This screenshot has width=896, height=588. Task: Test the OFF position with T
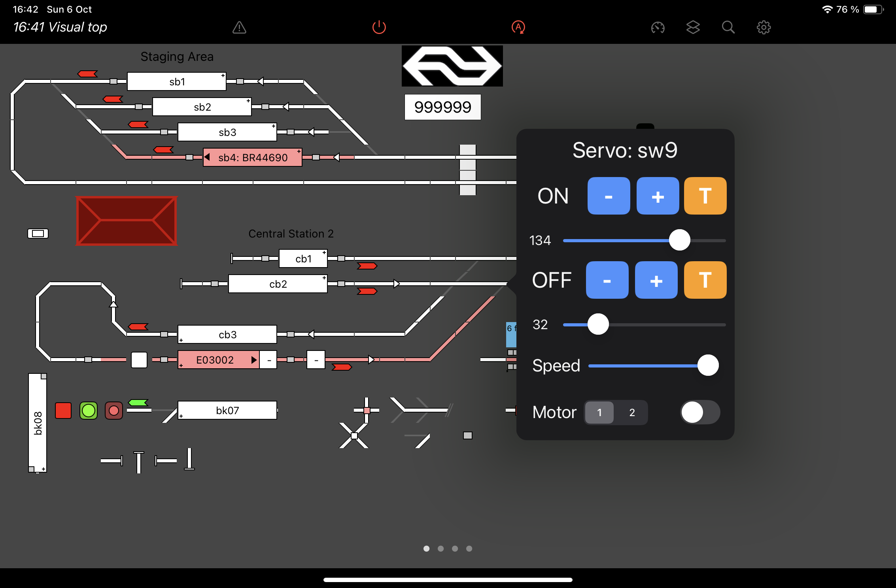point(705,280)
